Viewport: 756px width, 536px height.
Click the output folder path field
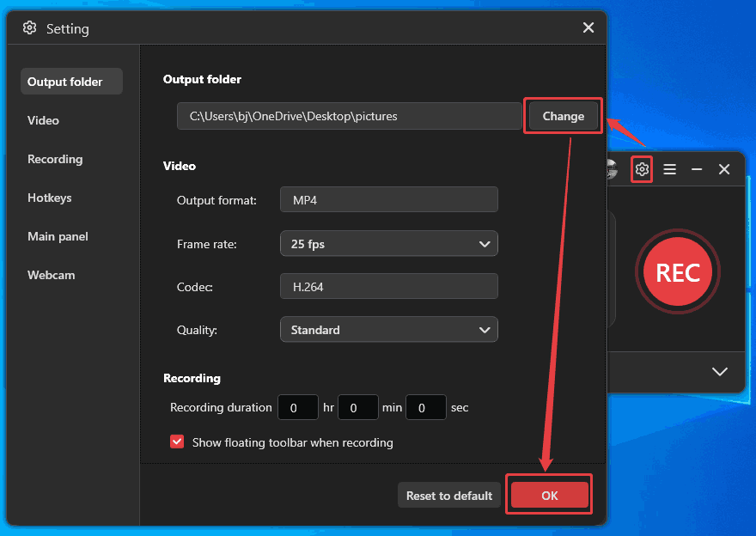tap(348, 116)
